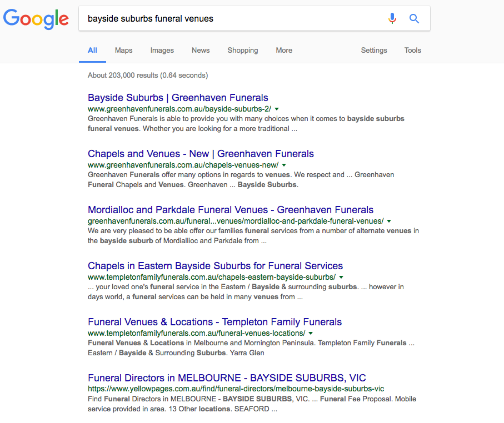The image size is (504, 423).
Task: Expand dropdown arrow beside bayside-suburbs-2 URL
Action: [x=277, y=109]
